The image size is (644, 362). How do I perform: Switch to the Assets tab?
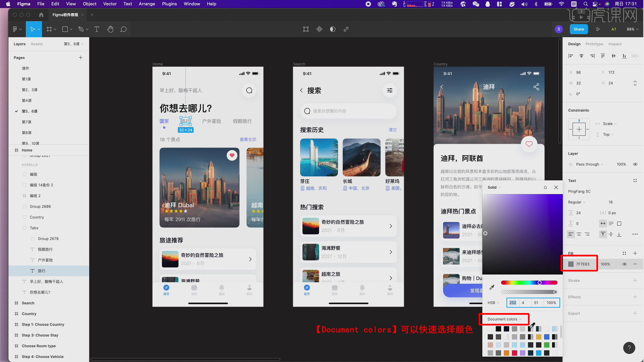(37, 44)
